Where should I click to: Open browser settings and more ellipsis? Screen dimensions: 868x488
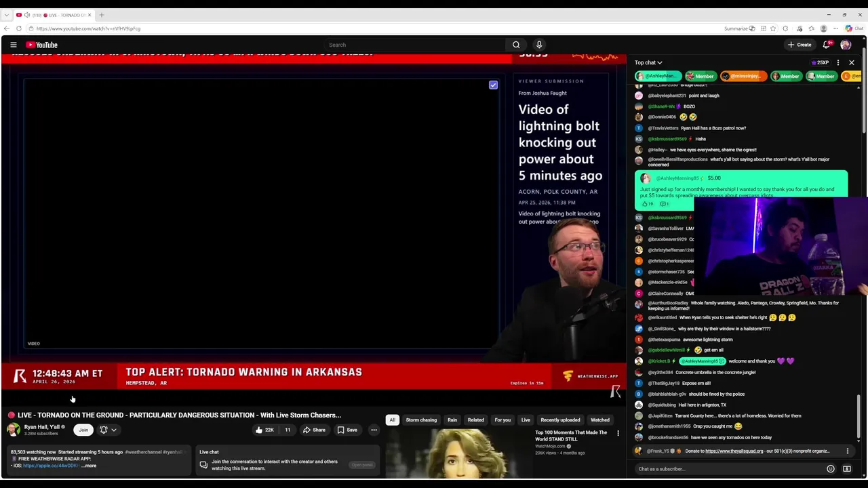click(x=835, y=28)
